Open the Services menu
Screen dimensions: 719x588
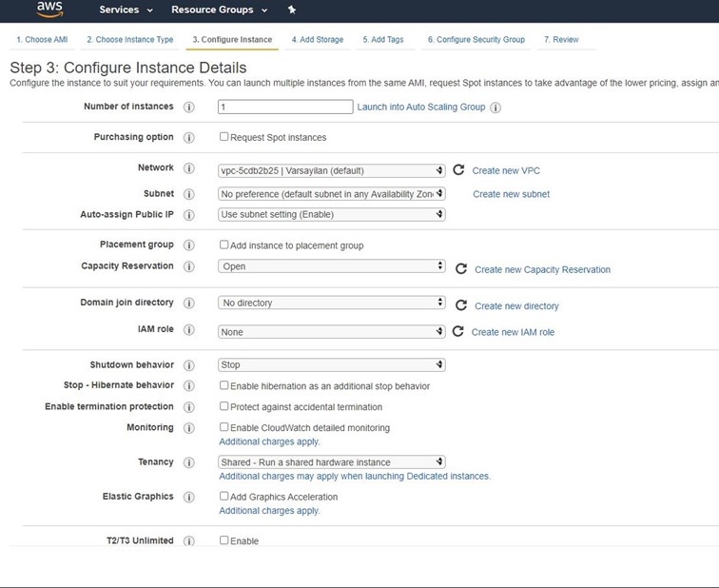126,10
